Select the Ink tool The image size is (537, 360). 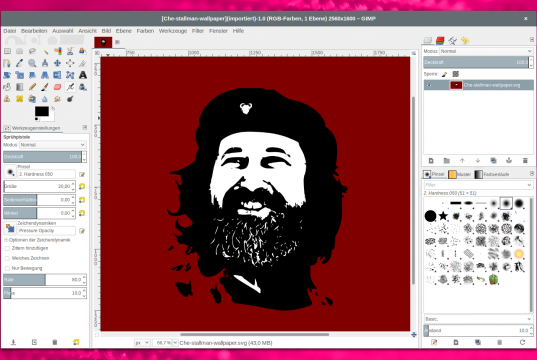(83, 87)
